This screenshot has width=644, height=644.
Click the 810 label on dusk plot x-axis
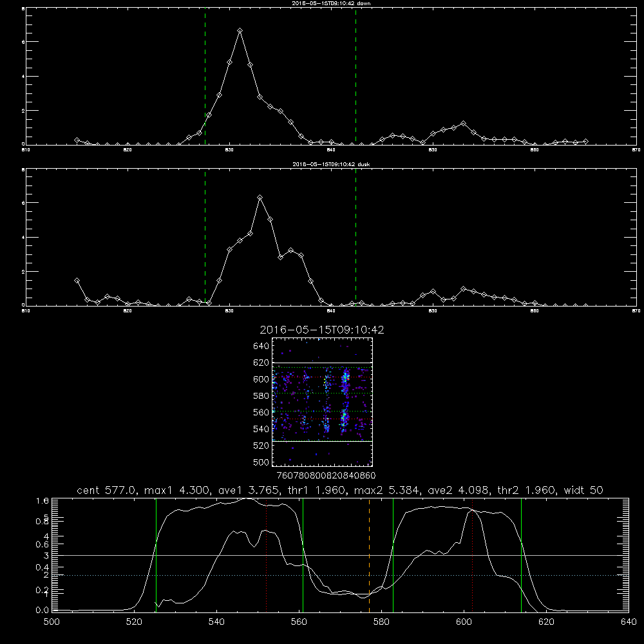(26, 311)
